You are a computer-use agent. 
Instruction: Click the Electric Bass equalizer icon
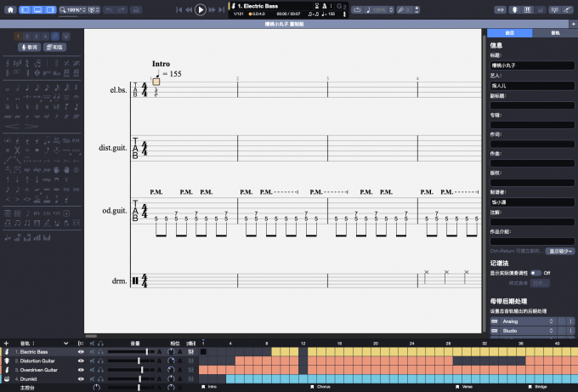(x=191, y=351)
